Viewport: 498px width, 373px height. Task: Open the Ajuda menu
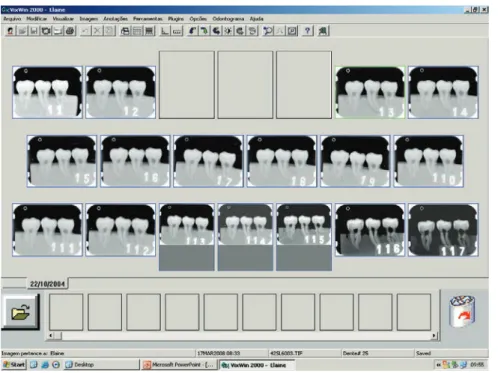point(256,19)
